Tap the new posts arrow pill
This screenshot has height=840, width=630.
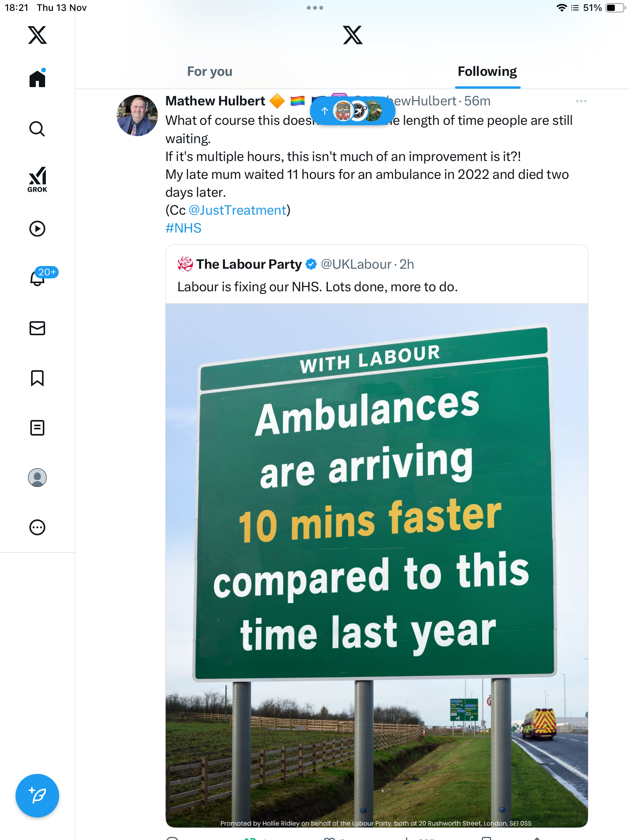pos(352,111)
